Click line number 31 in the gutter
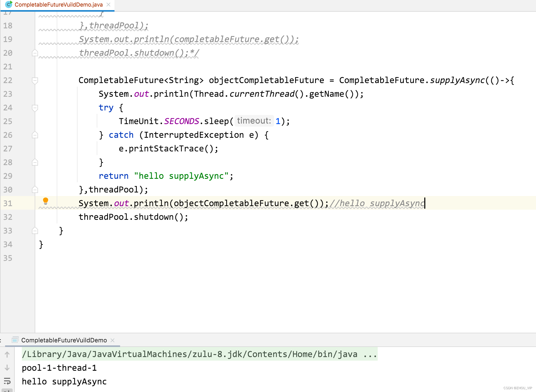 [x=8, y=203]
